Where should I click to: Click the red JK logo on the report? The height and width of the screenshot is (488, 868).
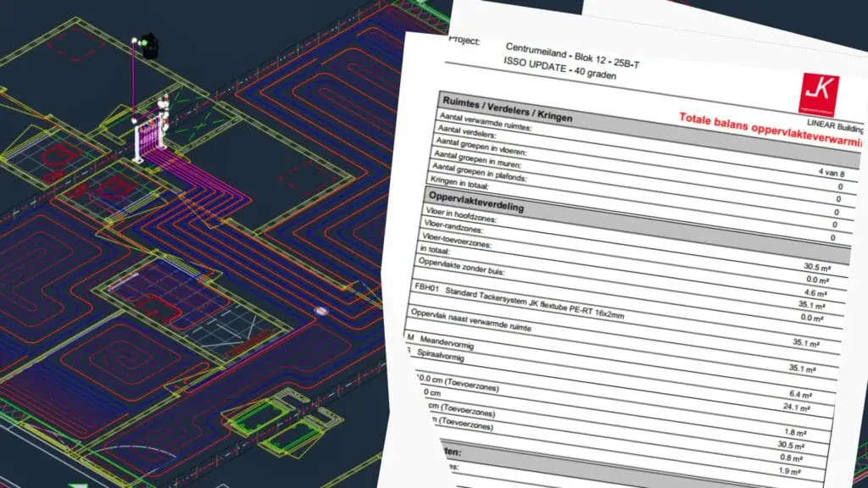point(819,92)
